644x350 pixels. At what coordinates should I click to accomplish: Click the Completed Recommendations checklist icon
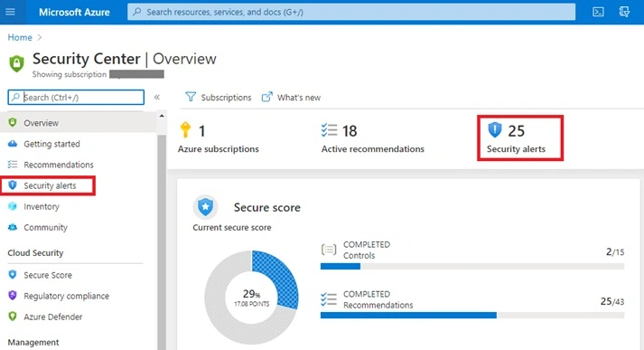click(x=329, y=299)
